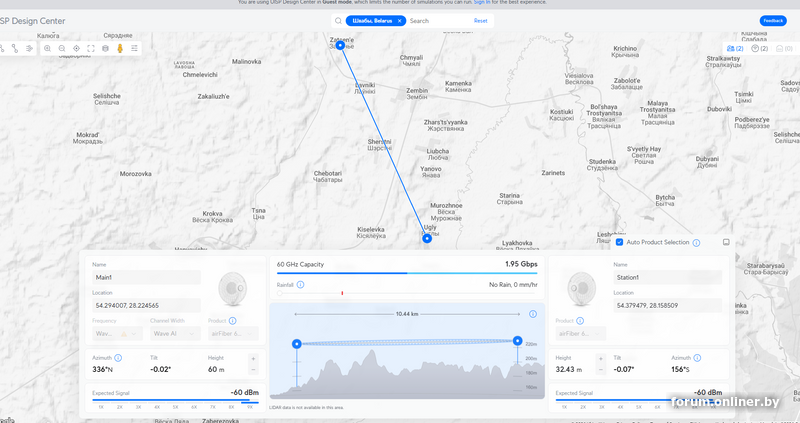
Task: Select the northern map marker near Zatsen'e
Action: pos(340,45)
